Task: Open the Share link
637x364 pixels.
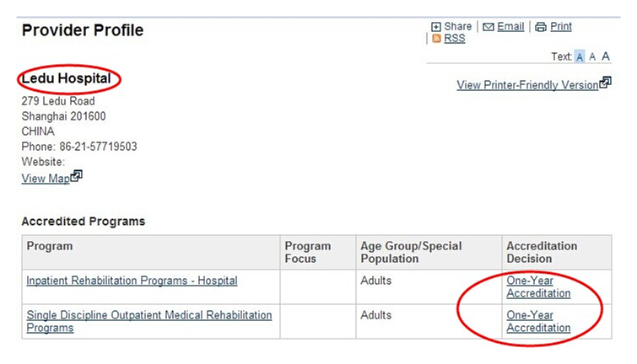Action: click(x=458, y=27)
